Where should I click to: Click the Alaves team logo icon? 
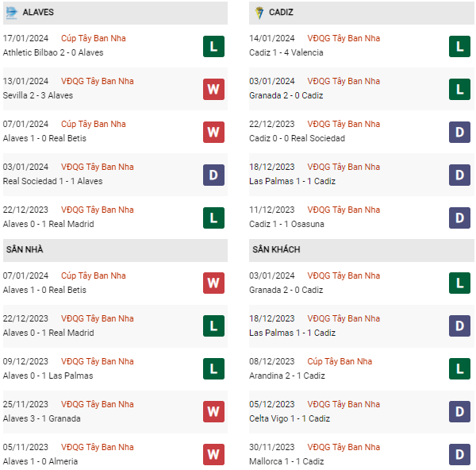coord(12,13)
